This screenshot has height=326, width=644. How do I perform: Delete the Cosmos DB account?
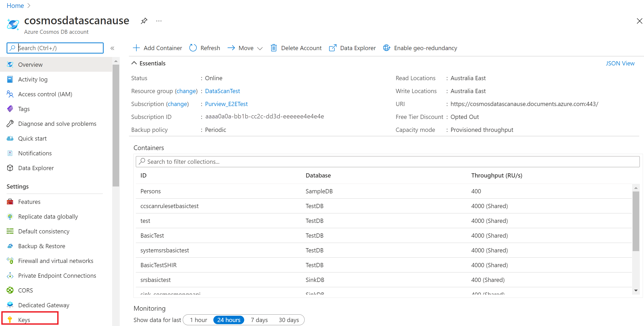(x=296, y=48)
